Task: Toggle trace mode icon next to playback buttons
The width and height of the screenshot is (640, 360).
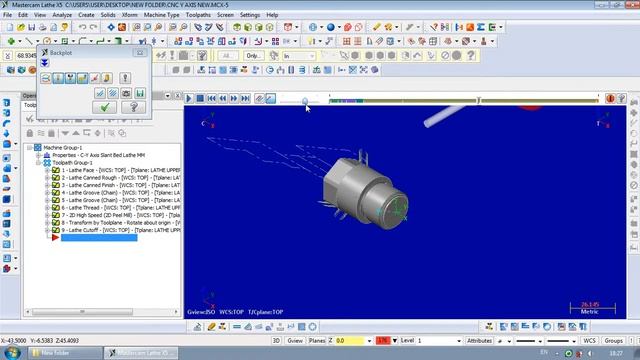Action: [x=259, y=98]
